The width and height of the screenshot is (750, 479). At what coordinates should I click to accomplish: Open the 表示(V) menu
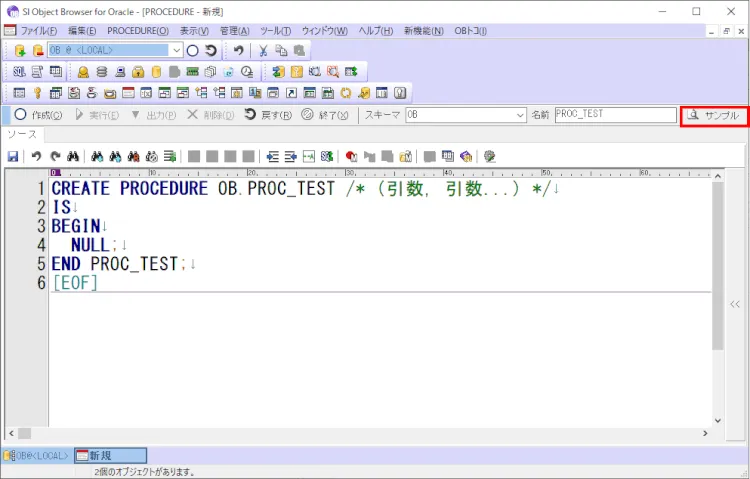tap(194, 31)
